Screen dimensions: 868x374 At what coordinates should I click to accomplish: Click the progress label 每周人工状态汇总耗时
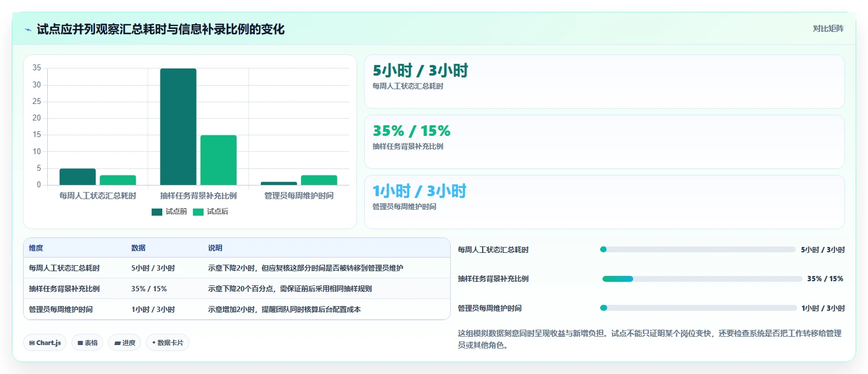[493, 250]
